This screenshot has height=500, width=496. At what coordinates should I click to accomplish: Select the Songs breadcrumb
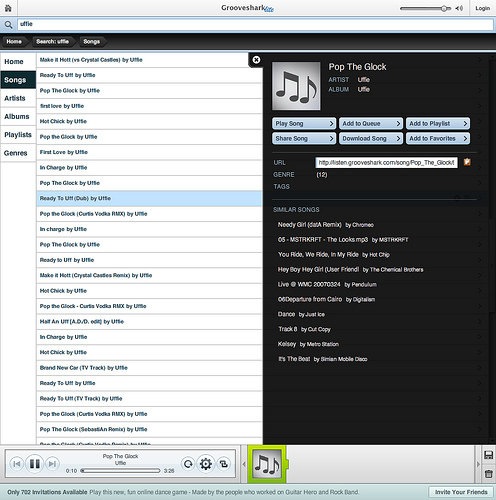92,42
